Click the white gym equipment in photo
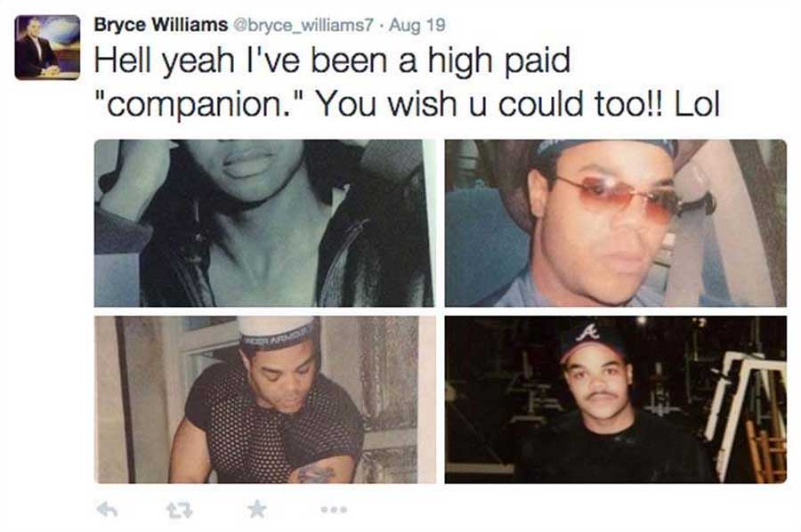 pyautogui.click(x=746, y=408)
